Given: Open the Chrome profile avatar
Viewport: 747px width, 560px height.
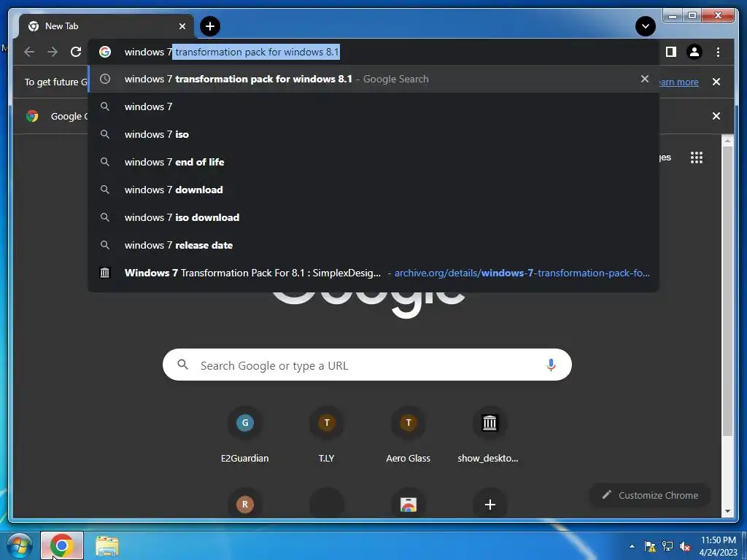Looking at the screenshot, I should 694,52.
